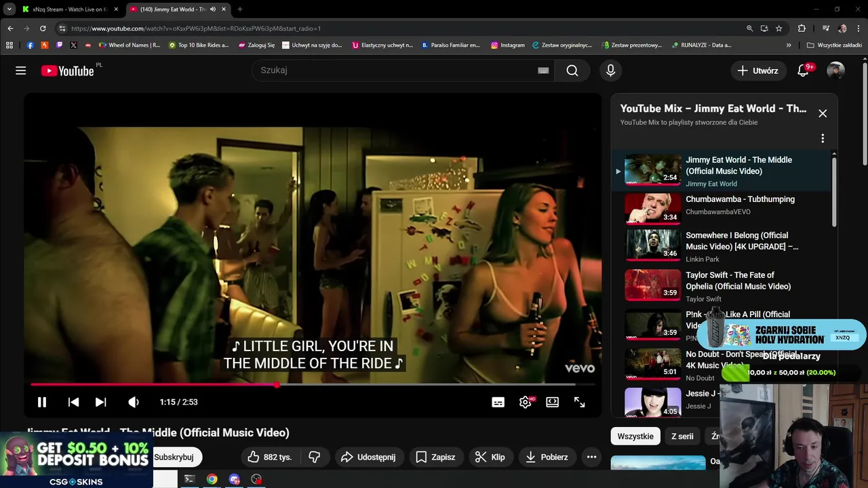Subscribe with the Subskrybuj button
Image resolution: width=868 pixels, height=488 pixels.
click(176, 457)
